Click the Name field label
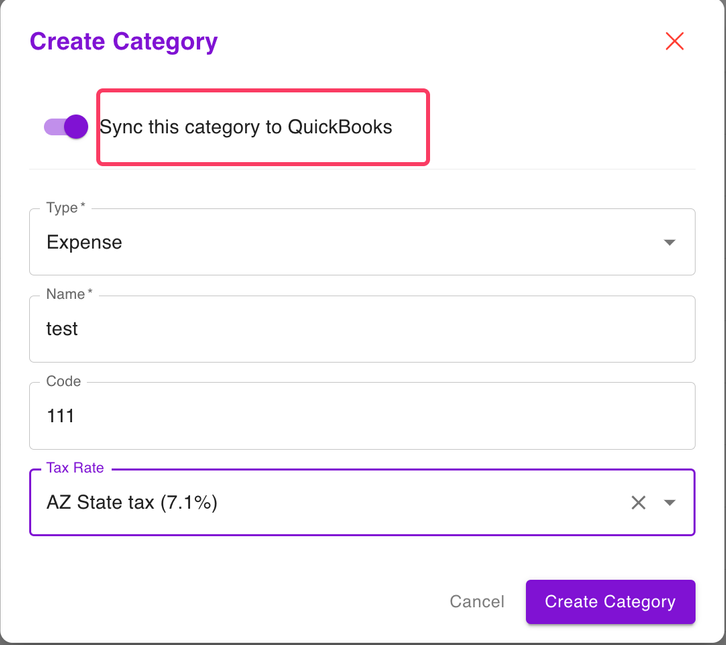Viewport: 726px width, 645px height. click(65, 295)
